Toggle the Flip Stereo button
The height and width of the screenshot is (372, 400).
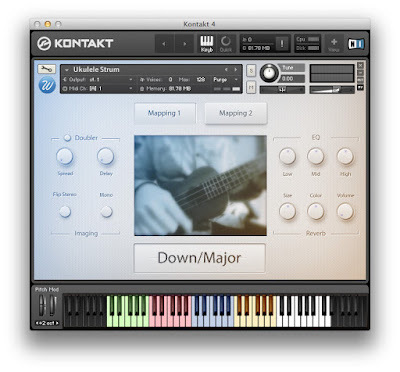tap(65, 211)
